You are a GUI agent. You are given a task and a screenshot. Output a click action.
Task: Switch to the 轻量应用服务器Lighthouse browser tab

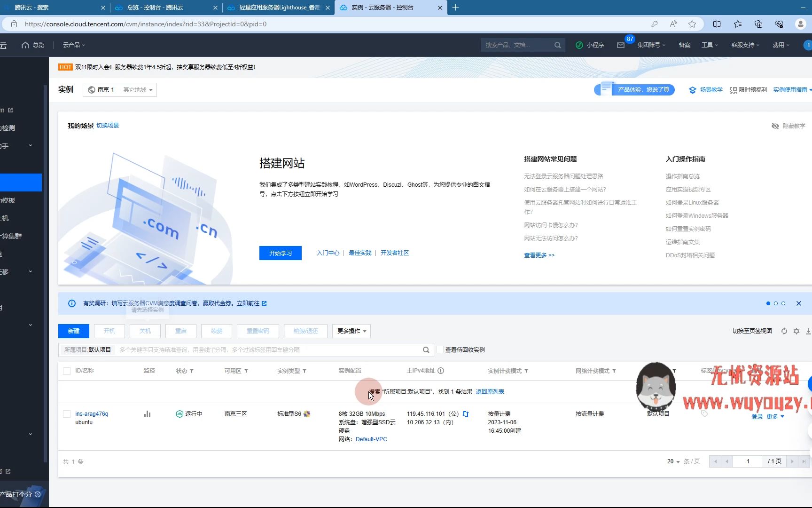point(278,8)
